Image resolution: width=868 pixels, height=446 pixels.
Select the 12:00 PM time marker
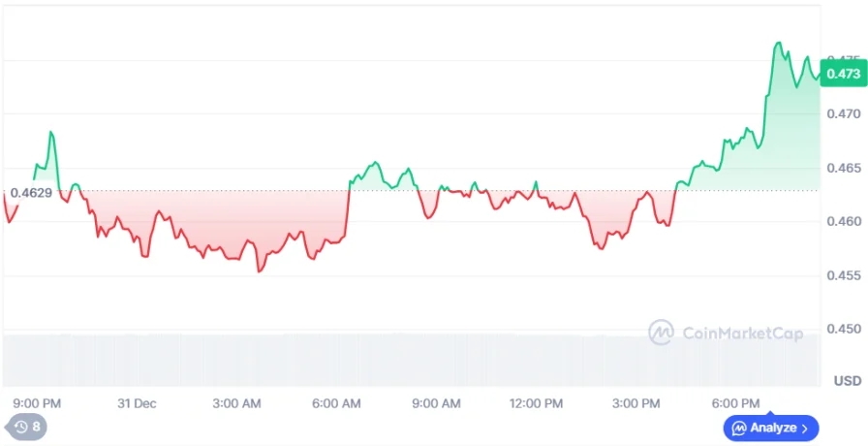click(536, 402)
